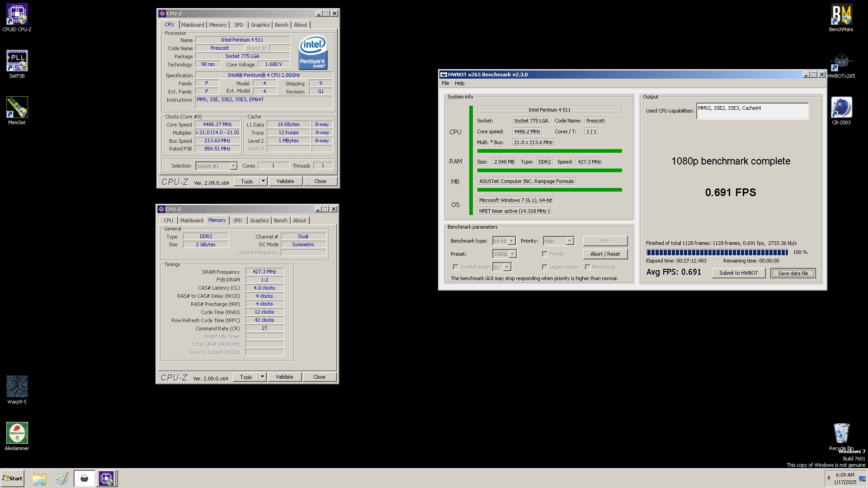
Task: Switch to the HWBOT x265 taskbar item
Action: [x=84, y=479]
